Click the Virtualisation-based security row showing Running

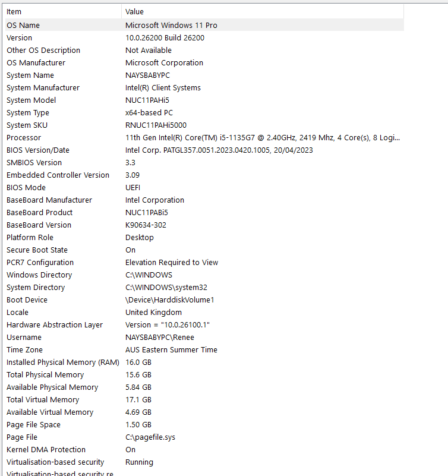point(139,462)
